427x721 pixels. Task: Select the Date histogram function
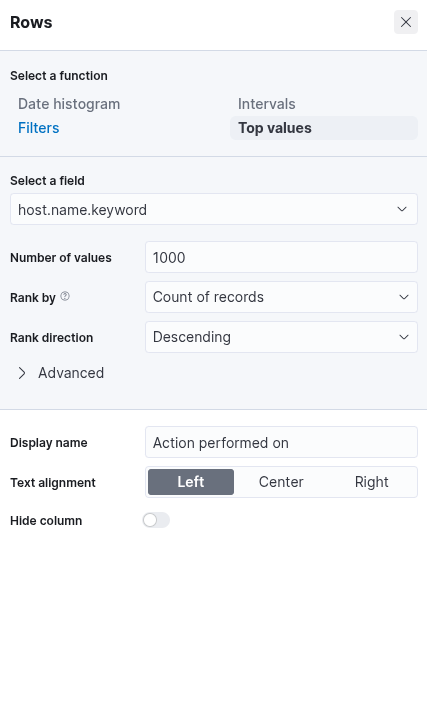(x=69, y=104)
